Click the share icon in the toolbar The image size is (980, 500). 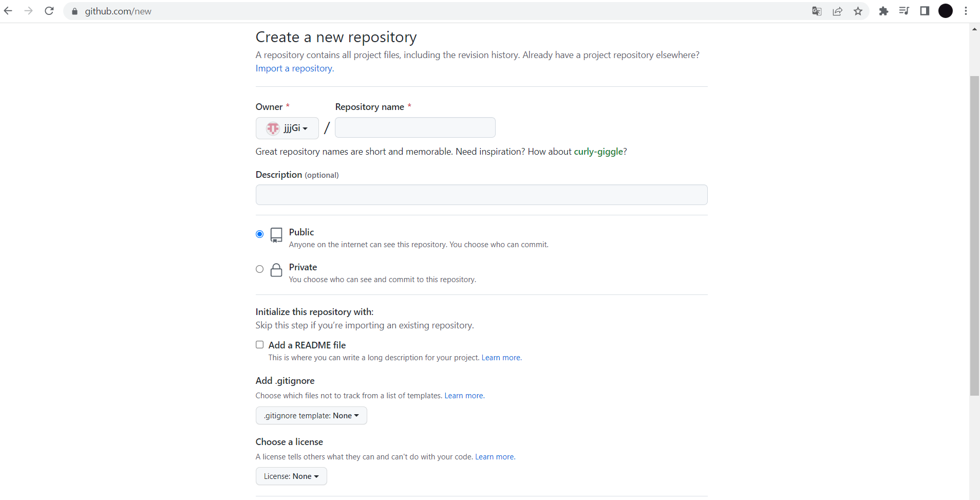(837, 11)
